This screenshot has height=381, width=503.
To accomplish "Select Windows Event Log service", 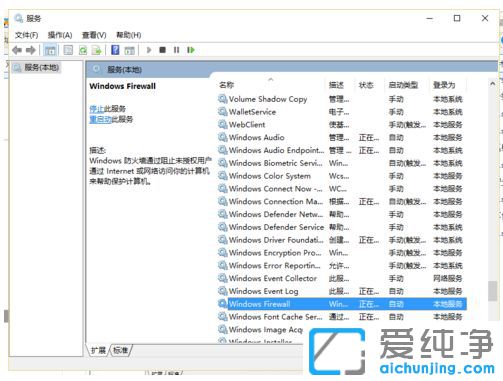I will [342, 291].
